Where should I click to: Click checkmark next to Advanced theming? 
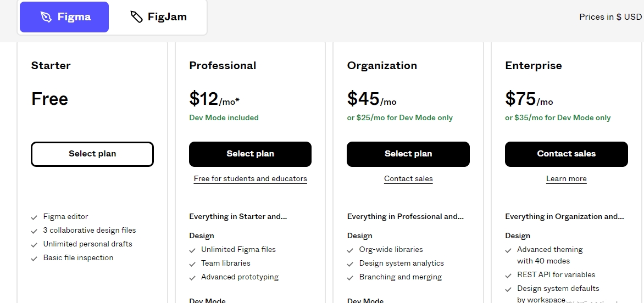508,250
